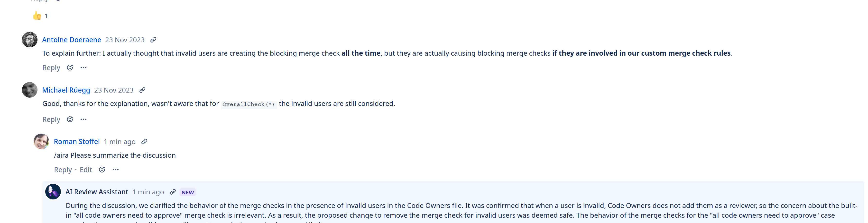The image size is (868, 223).
Task: Copy permalink to Antoine Doeraene's comment
Action: 153,40
